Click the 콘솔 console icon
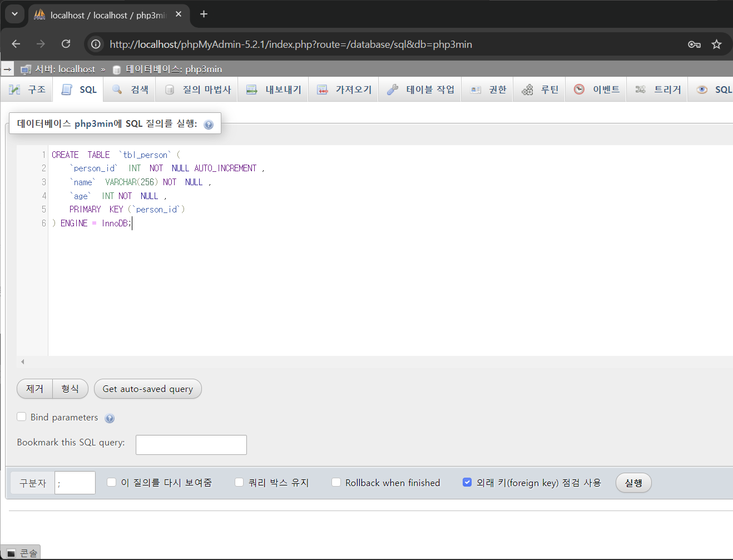Image resolution: width=733 pixels, height=560 pixels. coord(11,553)
